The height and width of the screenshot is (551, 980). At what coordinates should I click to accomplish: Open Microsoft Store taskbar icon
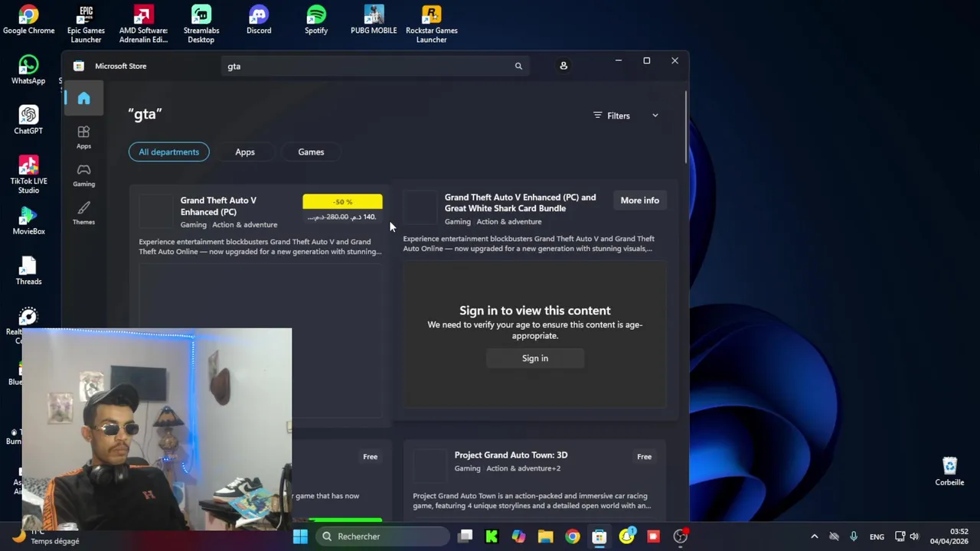point(599,536)
